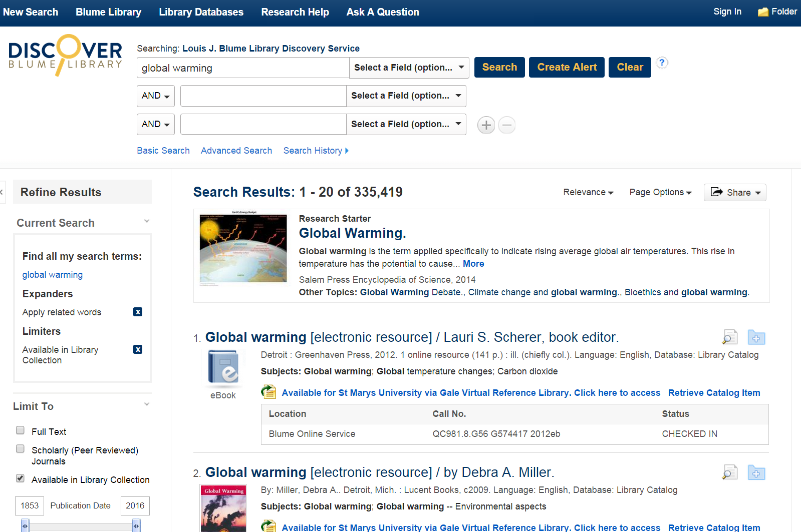Viewport: 801px width, 532px height.
Task: Preview result 2 with magnifier icon
Action: click(x=730, y=472)
